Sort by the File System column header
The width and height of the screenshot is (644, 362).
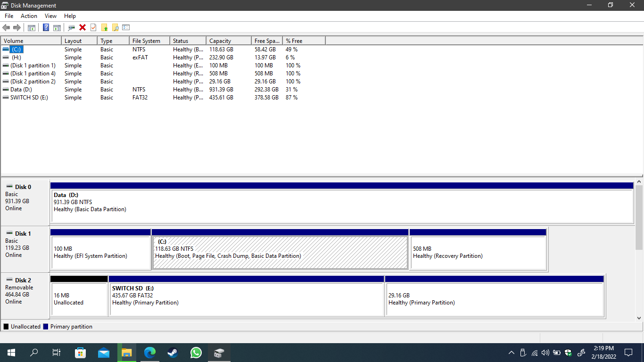click(x=149, y=41)
